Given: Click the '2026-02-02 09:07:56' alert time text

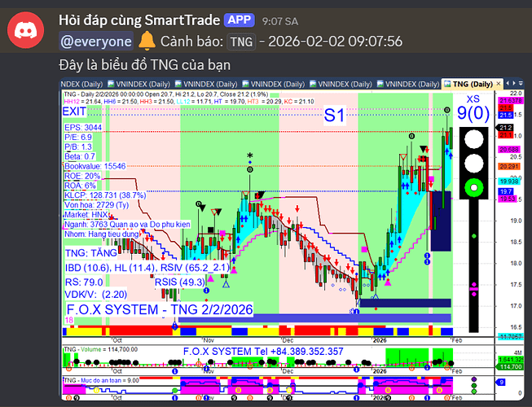Looking at the screenshot, I should 335,42.
